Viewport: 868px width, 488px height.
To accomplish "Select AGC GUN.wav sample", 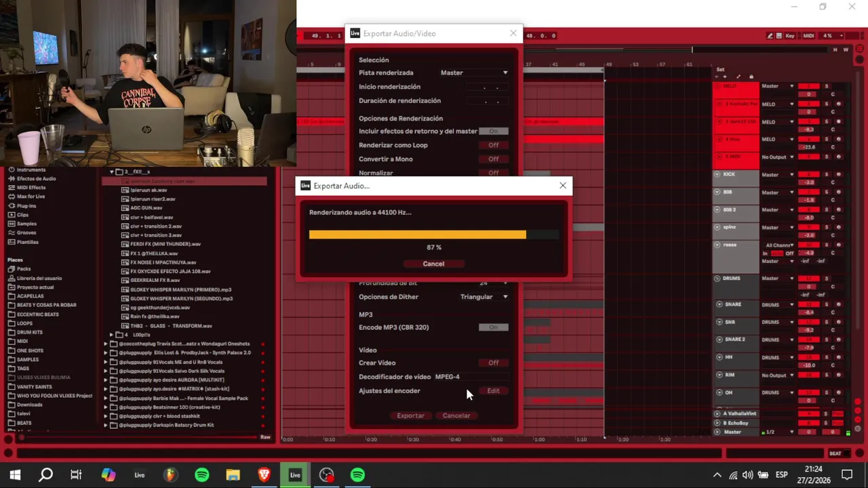I will coord(146,208).
